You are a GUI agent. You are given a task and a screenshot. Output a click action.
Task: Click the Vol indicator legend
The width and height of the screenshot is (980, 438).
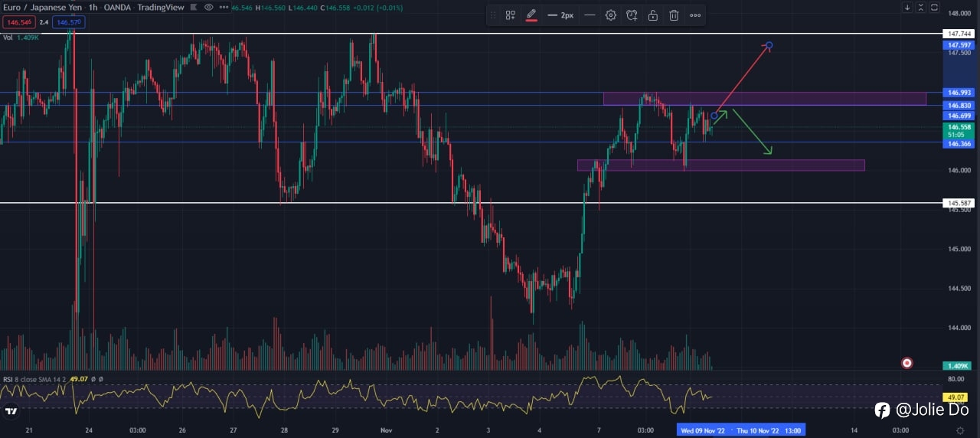click(x=21, y=37)
